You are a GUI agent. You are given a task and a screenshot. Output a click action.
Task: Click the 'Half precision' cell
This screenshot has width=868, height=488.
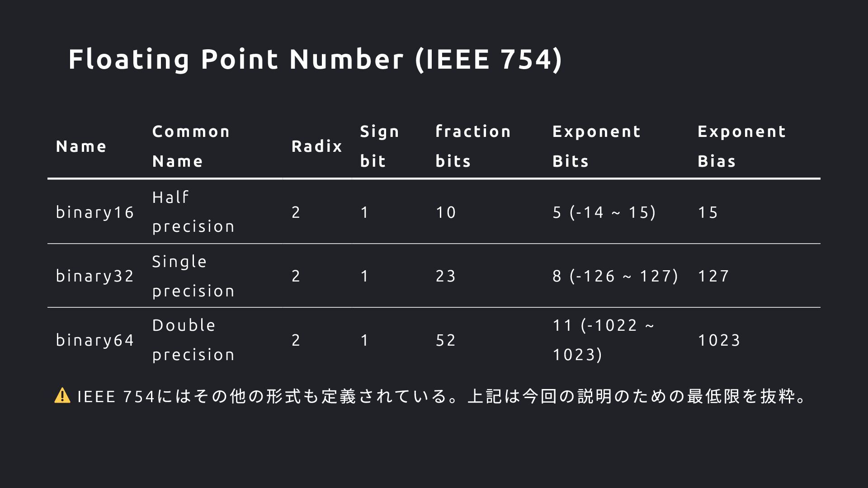[x=193, y=212]
